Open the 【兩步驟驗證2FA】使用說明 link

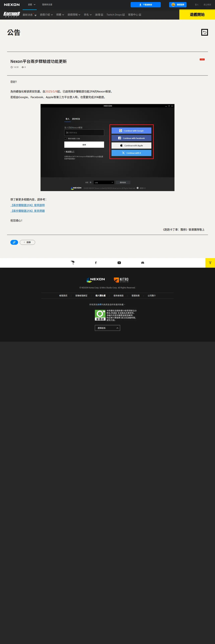pyautogui.click(x=27, y=205)
